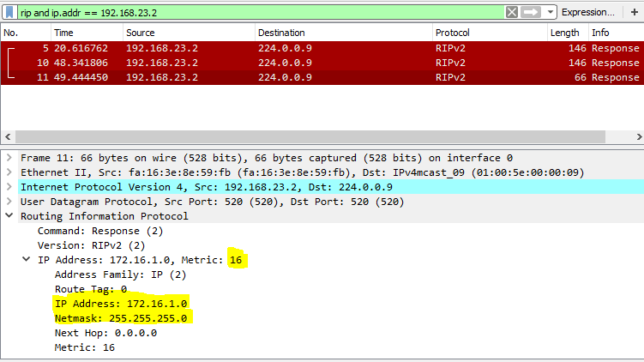Select 'Netmask: 255.255.255.0' field
The image size is (644, 362).
click(x=121, y=318)
